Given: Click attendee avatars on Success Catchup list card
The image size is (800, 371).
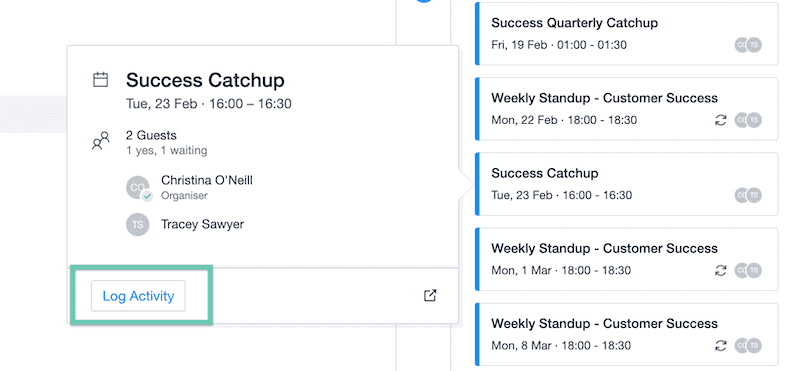Looking at the screenshot, I should [748, 195].
